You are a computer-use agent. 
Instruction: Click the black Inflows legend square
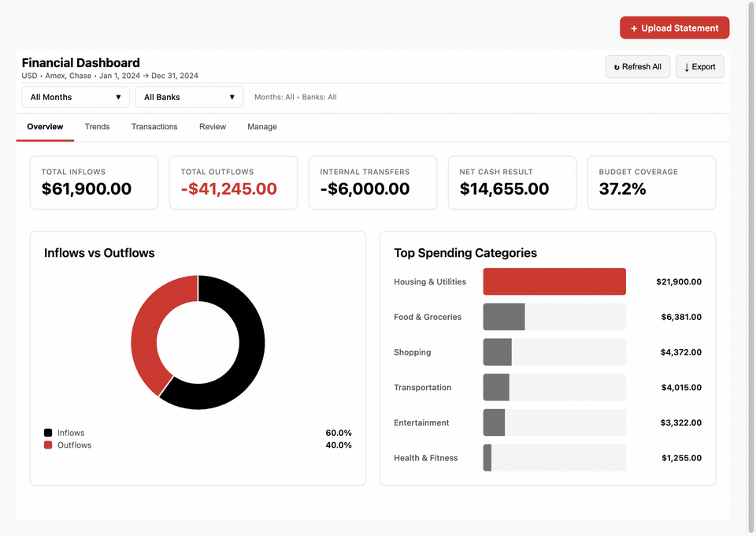tap(48, 432)
